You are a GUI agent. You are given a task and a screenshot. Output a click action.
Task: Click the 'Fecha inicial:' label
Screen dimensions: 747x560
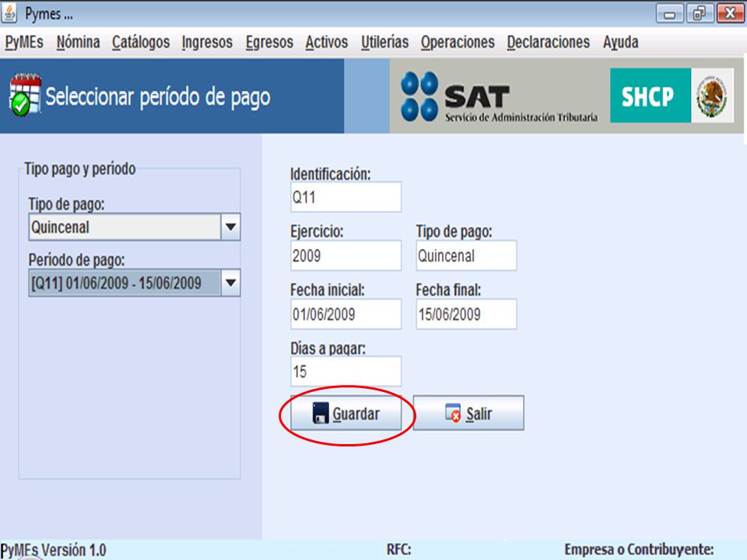coord(328,289)
